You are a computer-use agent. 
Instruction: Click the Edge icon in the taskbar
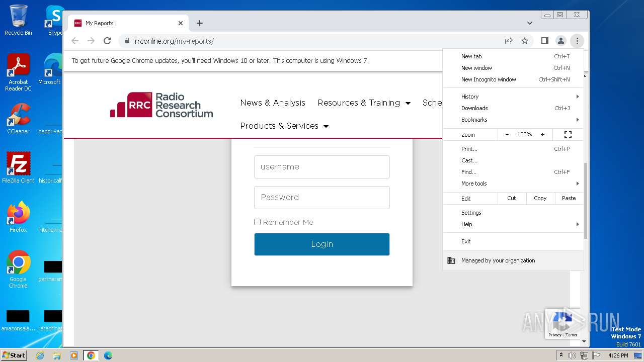108,355
